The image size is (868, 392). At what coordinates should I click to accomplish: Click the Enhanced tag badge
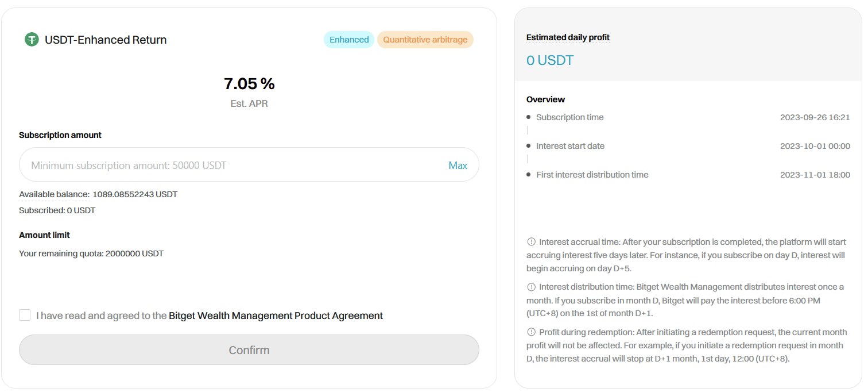(x=349, y=40)
